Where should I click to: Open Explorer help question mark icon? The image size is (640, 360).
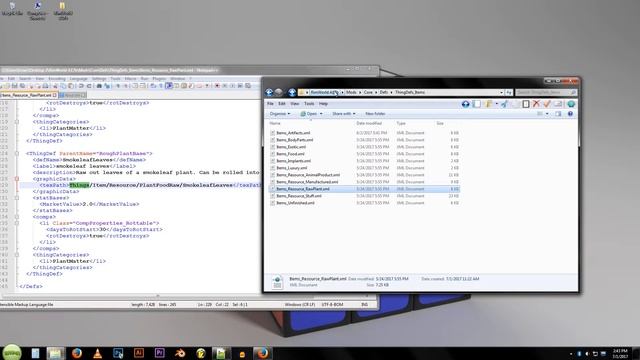[570, 114]
